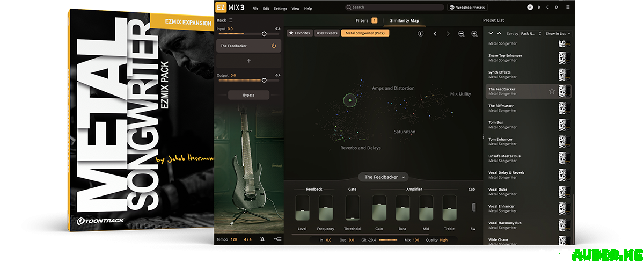Open the Show in List dropdown
Image resolution: width=644 pixels, height=262 pixels.
(x=558, y=34)
